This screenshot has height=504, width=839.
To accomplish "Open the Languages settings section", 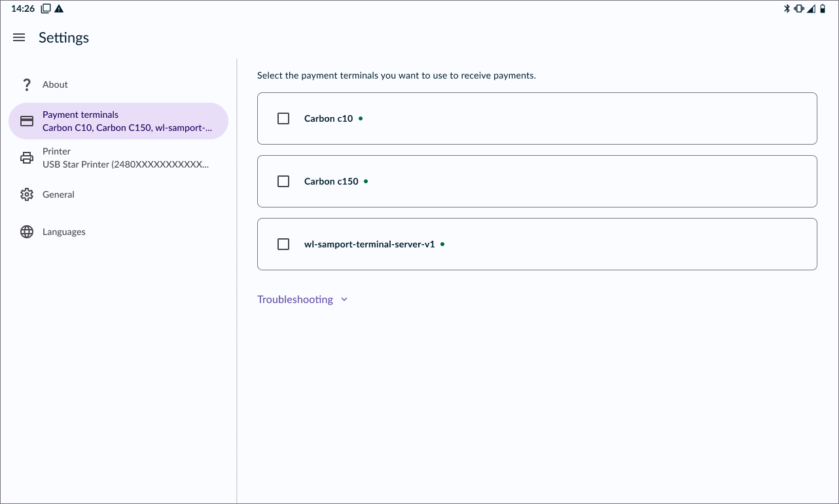I will pos(118,232).
